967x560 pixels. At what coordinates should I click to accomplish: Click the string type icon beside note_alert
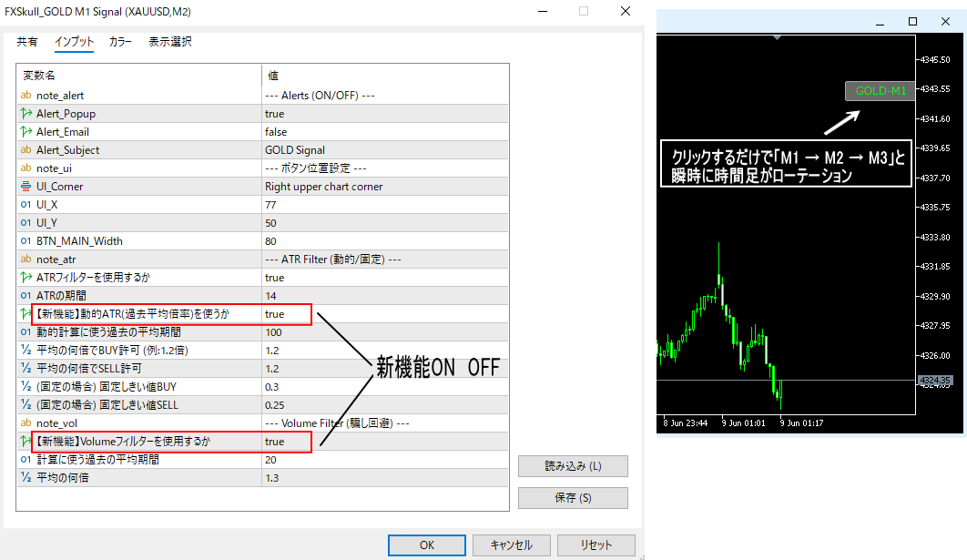[25, 95]
